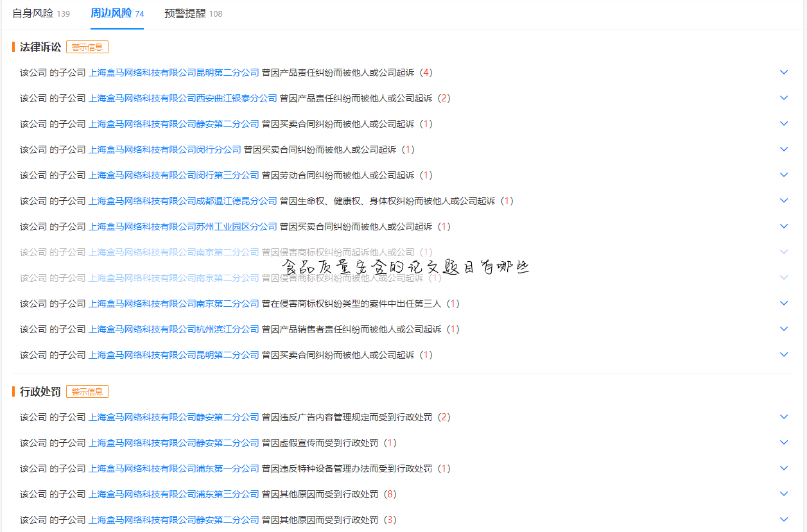Expand the 静安第二分公司 其他原因 penalty row
807x532 pixels.
[784, 520]
